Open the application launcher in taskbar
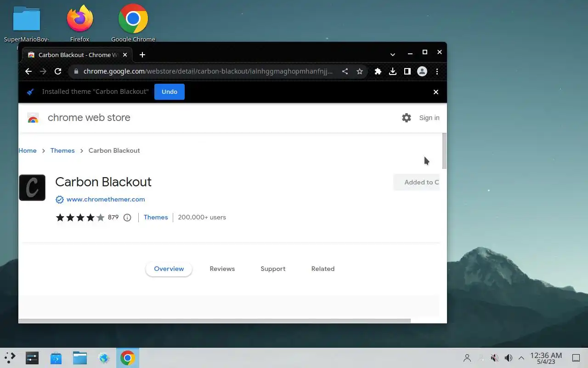588x368 pixels. (x=10, y=358)
